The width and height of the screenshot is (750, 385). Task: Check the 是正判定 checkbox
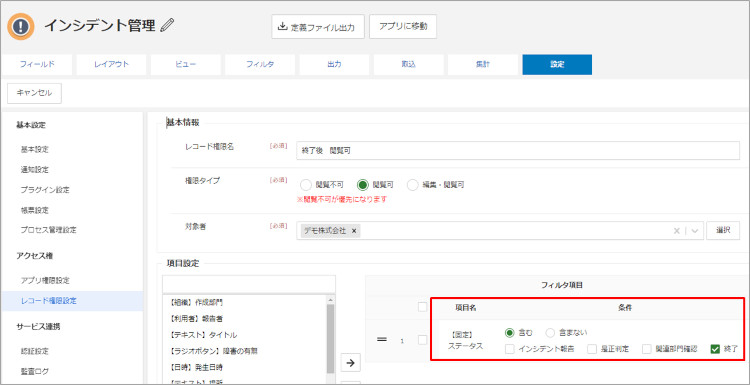[592, 349]
